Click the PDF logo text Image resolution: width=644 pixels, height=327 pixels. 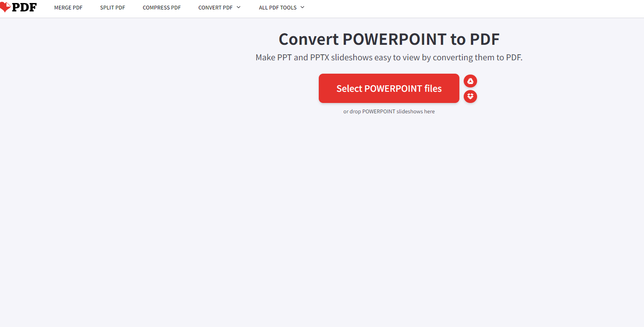pyautogui.click(x=24, y=7)
